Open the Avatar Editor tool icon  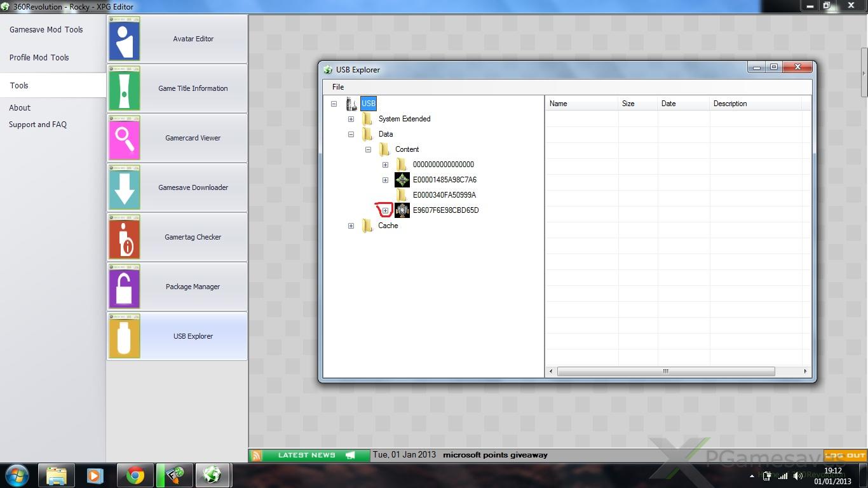pyautogui.click(x=125, y=39)
